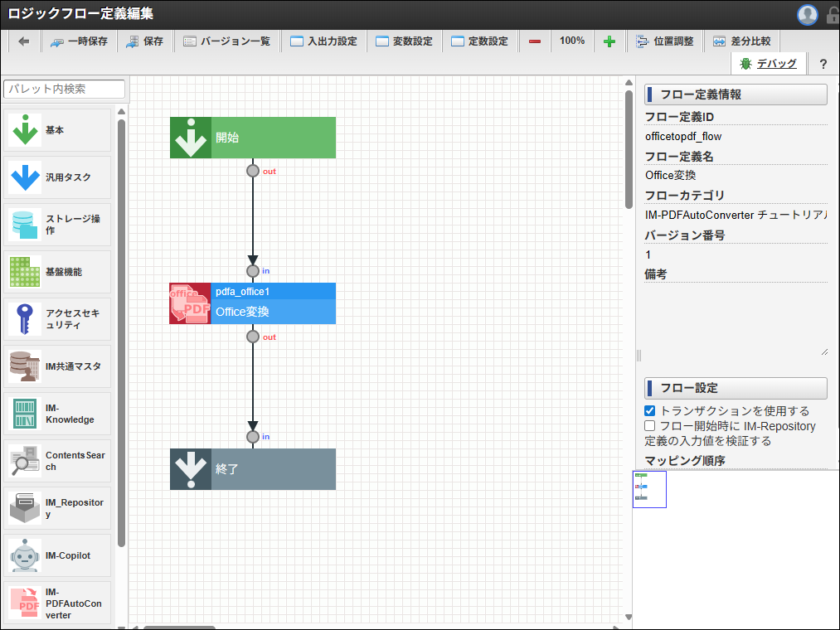Toggle IM-Repository 入力値検証 checkbox
Viewport: 840px width, 630px height.
tap(650, 426)
